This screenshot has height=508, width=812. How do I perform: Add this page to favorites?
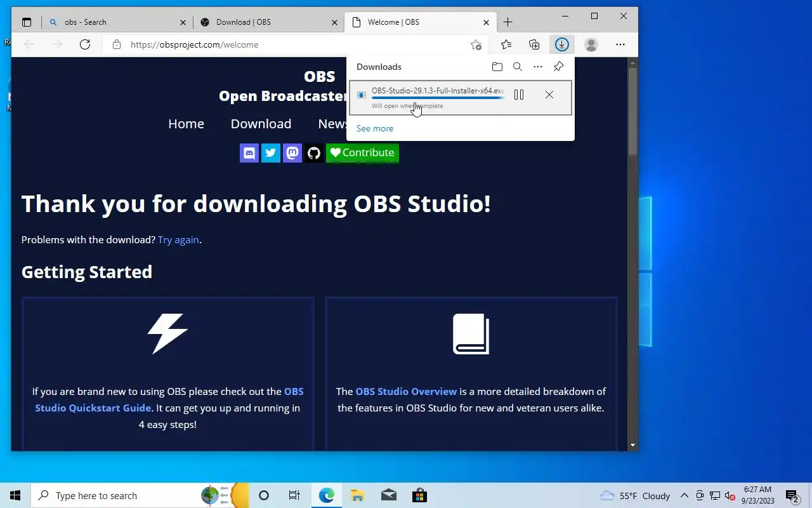point(476,44)
